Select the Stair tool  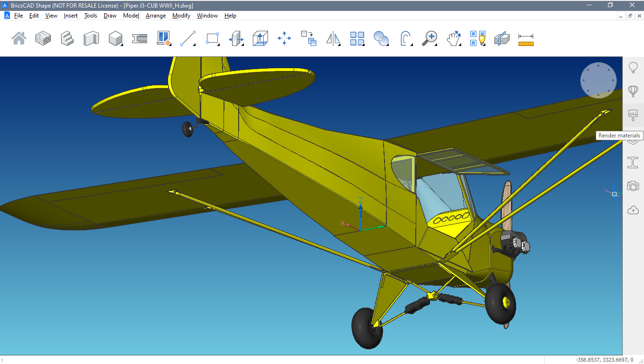pos(67,38)
